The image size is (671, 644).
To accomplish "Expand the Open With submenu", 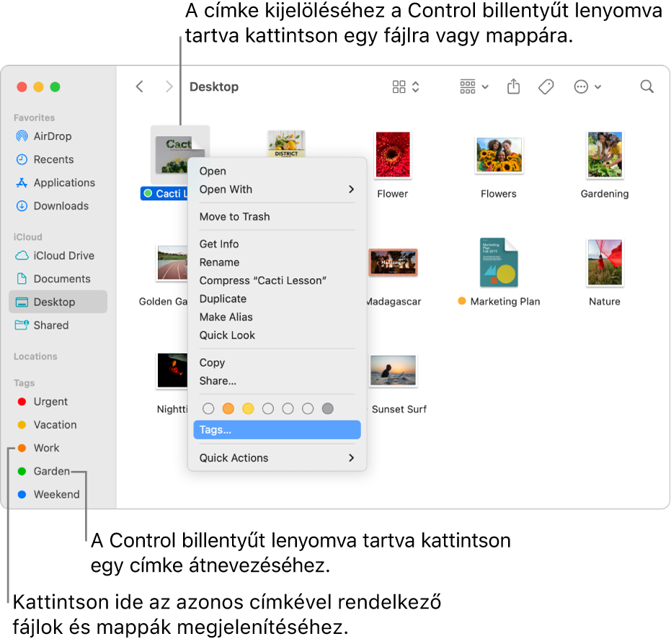I will [277, 189].
